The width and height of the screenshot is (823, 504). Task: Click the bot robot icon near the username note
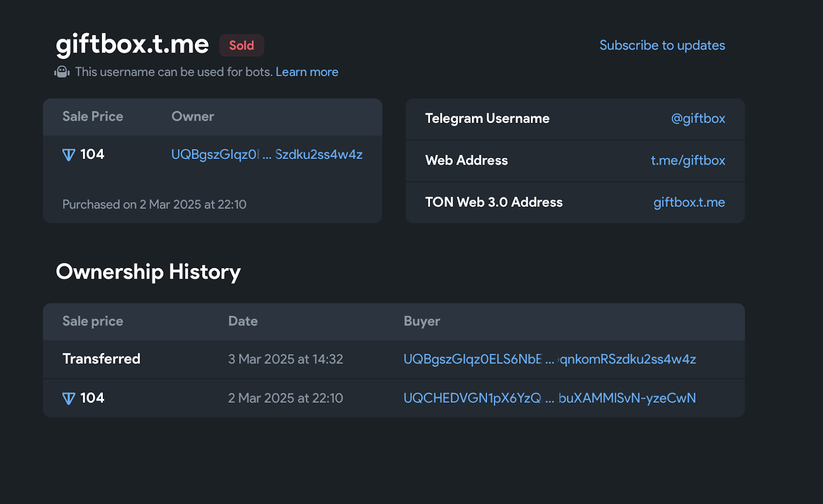(61, 71)
